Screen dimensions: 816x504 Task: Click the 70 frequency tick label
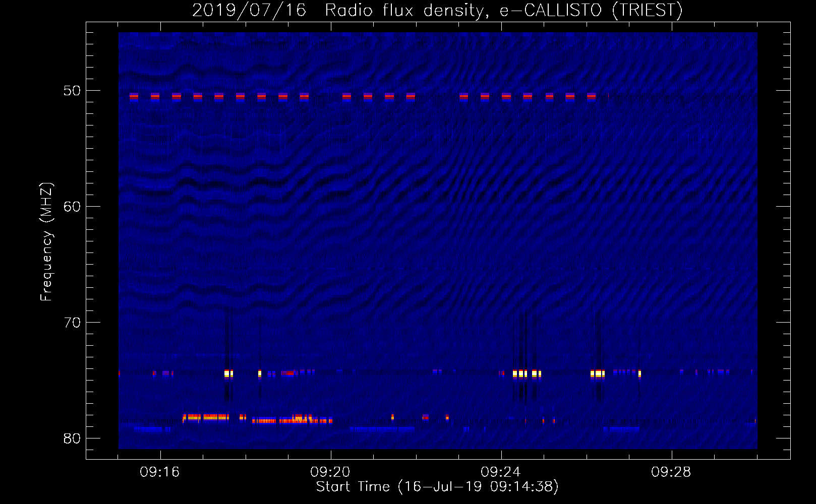point(72,323)
